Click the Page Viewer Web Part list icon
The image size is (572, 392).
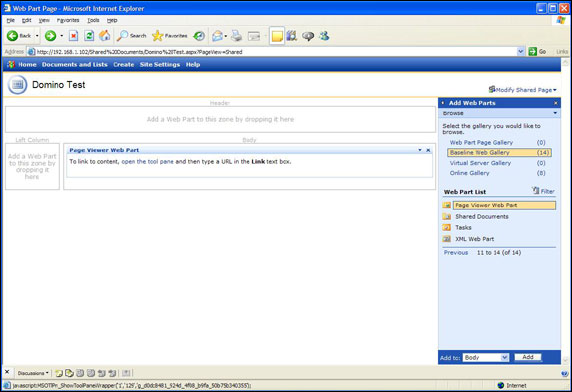447,205
